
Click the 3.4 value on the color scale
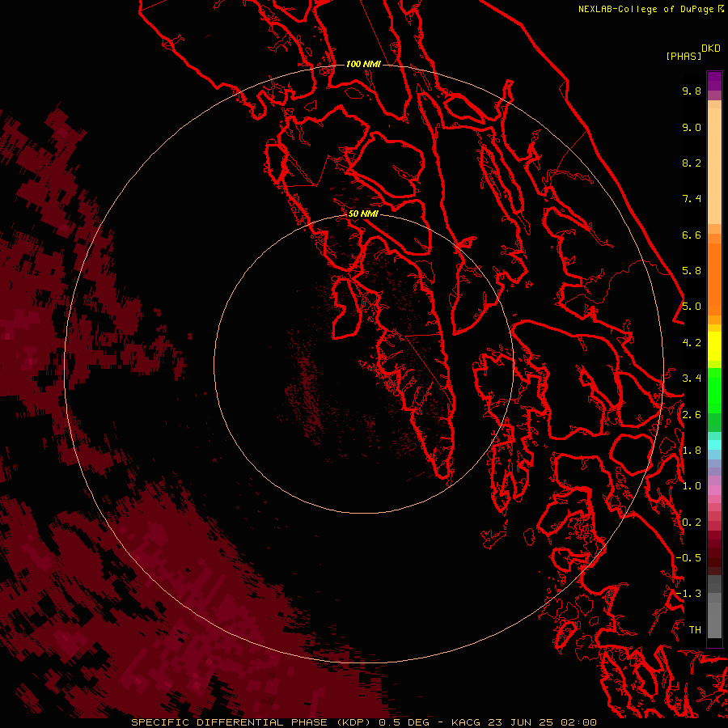(692, 379)
